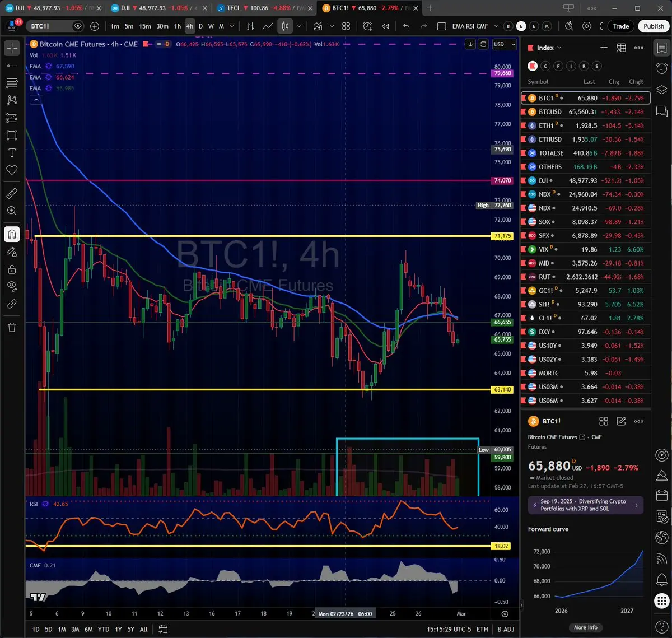This screenshot has width=672, height=638.
Task: Undo the last chart action
Action: (x=407, y=26)
